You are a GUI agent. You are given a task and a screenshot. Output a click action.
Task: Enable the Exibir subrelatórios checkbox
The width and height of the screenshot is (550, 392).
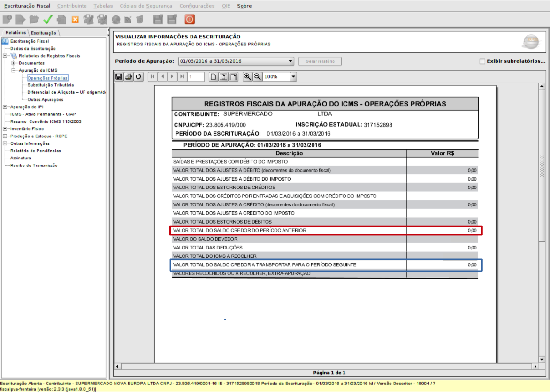click(x=482, y=61)
